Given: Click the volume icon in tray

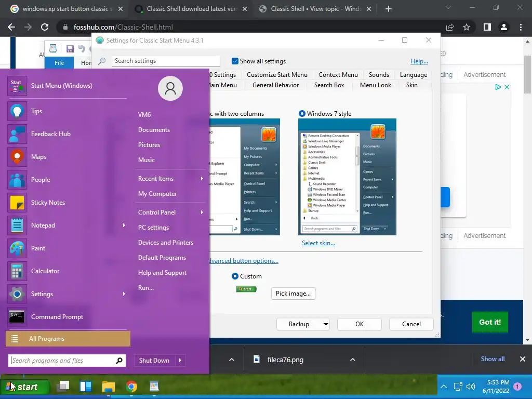Looking at the screenshot, I should (471, 387).
